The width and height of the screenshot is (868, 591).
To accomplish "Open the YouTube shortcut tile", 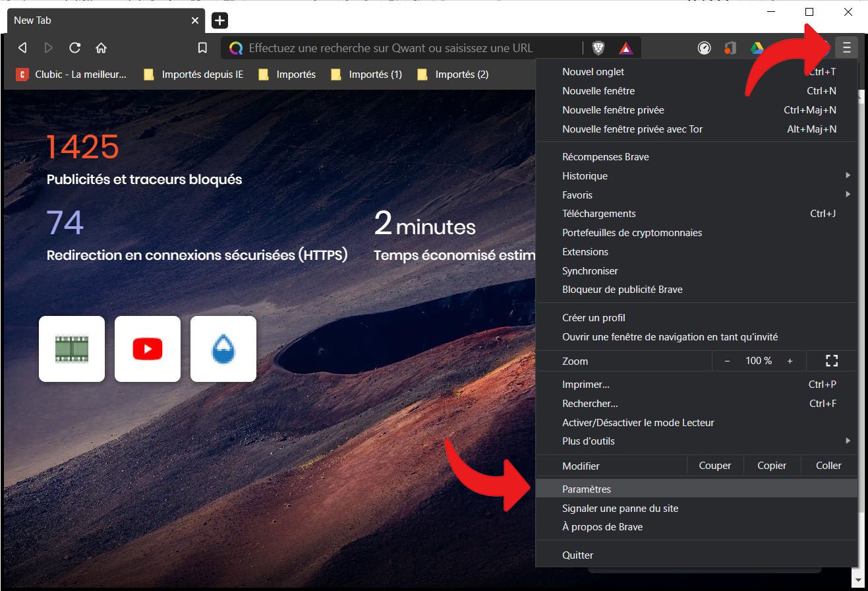I will coord(147,348).
